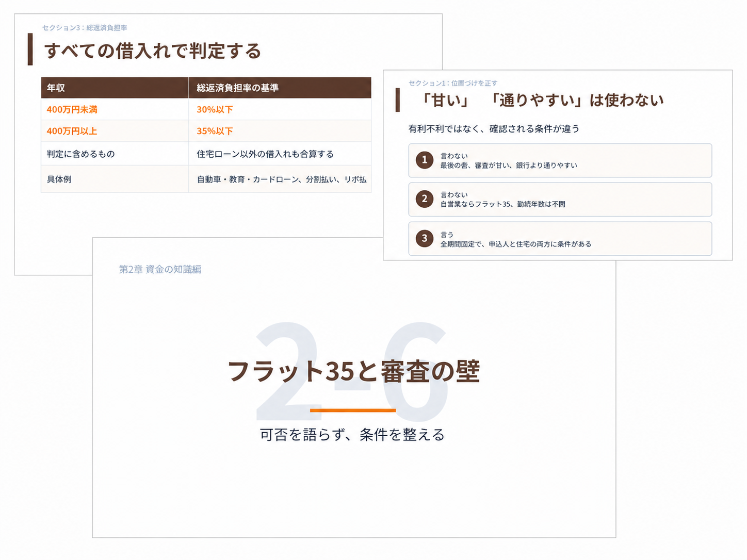Screen dimensions: 747x560
Task: Click the セクション3：総返済負担率 section label
Action: tap(85, 28)
